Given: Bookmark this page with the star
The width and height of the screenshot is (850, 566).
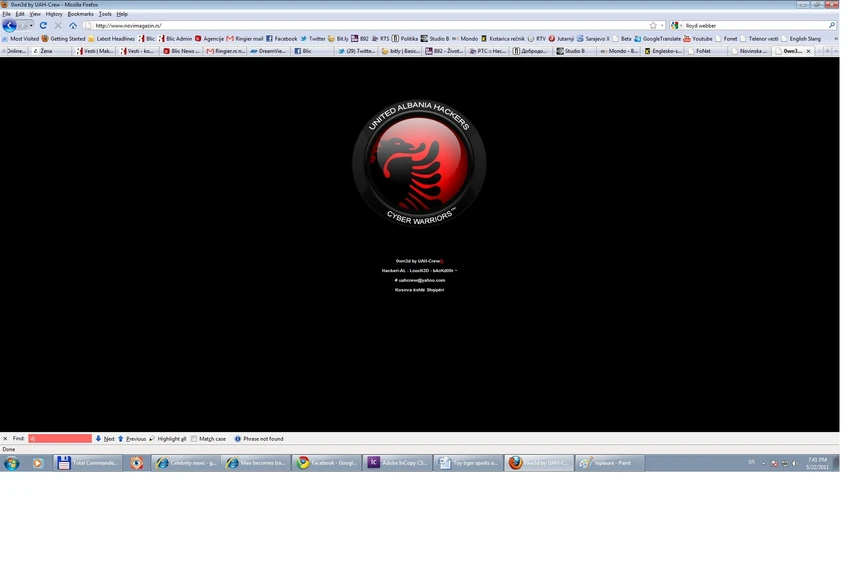Looking at the screenshot, I should click(x=653, y=25).
